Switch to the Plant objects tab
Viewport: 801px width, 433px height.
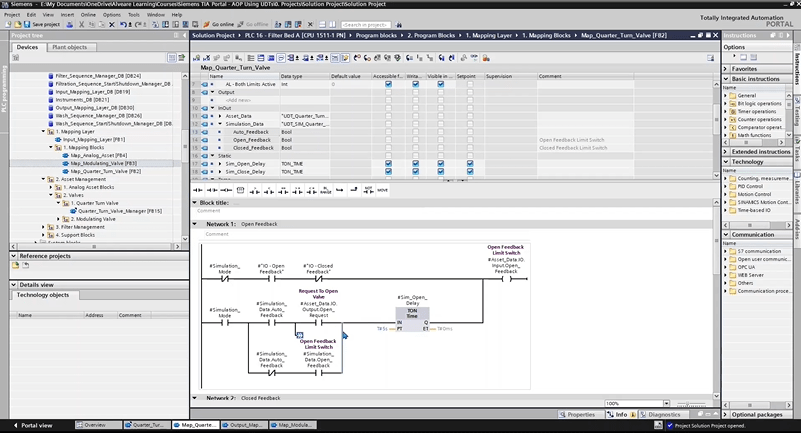69,47
